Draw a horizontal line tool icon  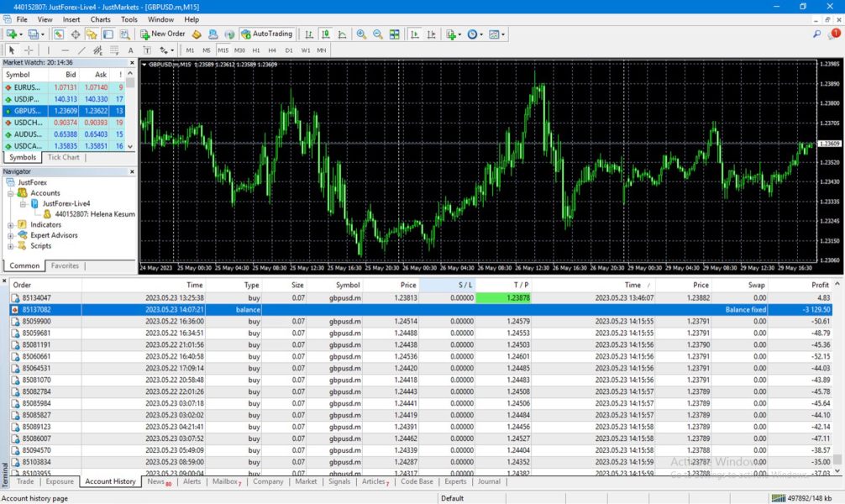coord(65,50)
